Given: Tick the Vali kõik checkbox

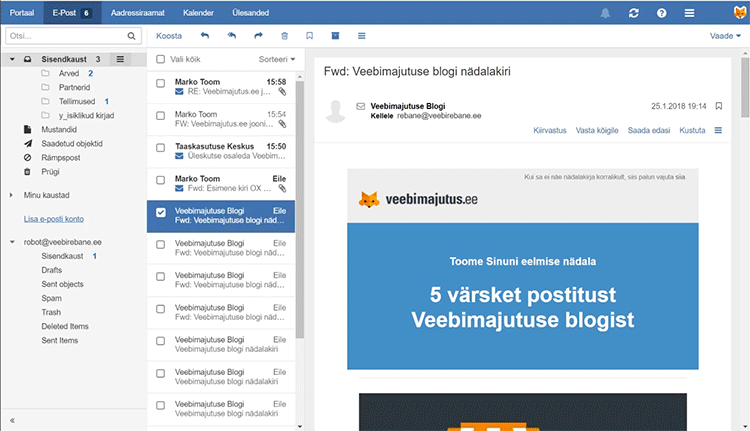Looking at the screenshot, I should coord(160,59).
